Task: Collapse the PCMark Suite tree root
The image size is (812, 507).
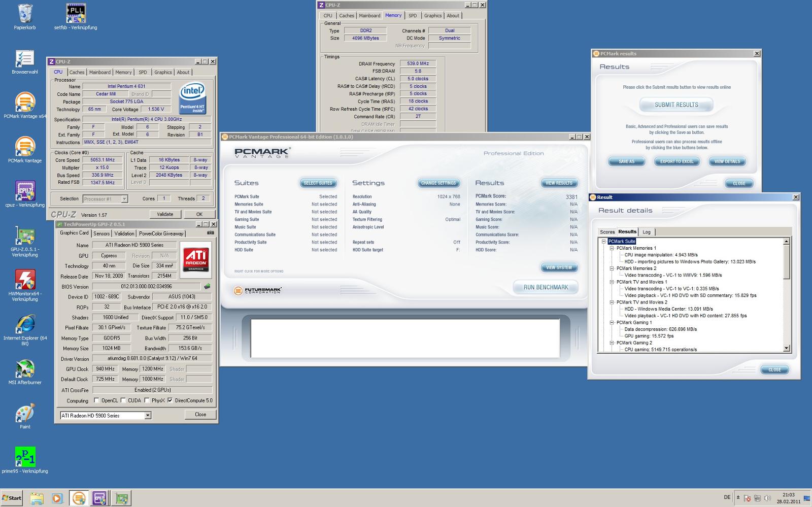Action: tap(604, 242)
